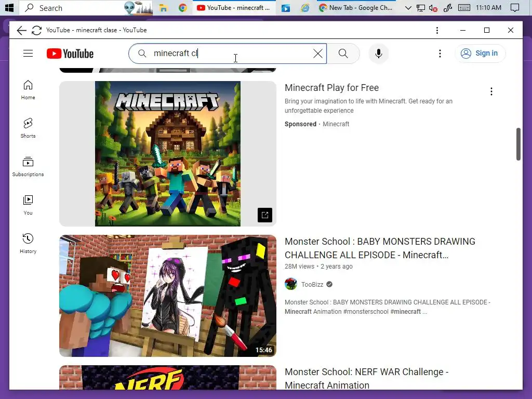532x399 pixels.
Task: Open the You section in sidebar
Action: coord(28,205)
